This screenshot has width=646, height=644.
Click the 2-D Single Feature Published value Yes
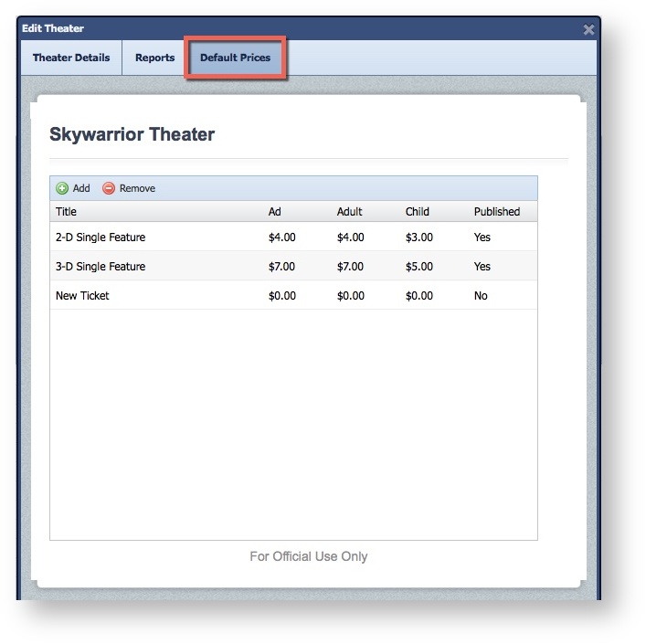[x=482, y=238]
